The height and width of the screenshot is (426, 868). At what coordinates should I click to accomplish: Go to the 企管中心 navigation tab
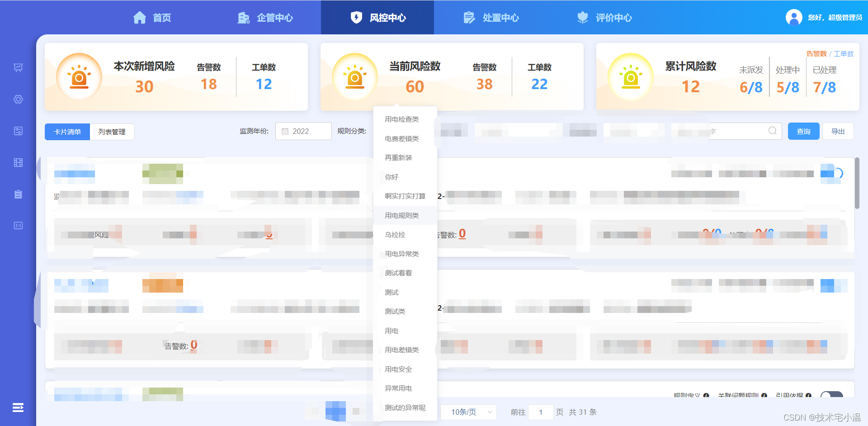tap(265, 18)
